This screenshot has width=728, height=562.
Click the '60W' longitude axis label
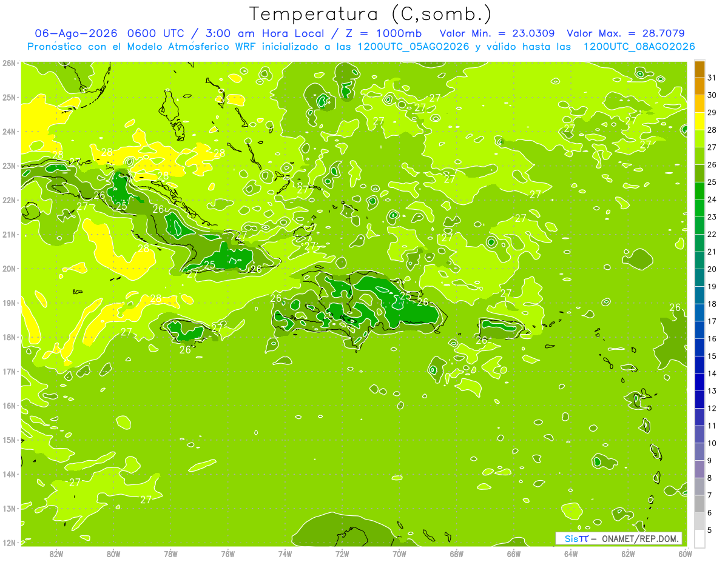(685, 554)
